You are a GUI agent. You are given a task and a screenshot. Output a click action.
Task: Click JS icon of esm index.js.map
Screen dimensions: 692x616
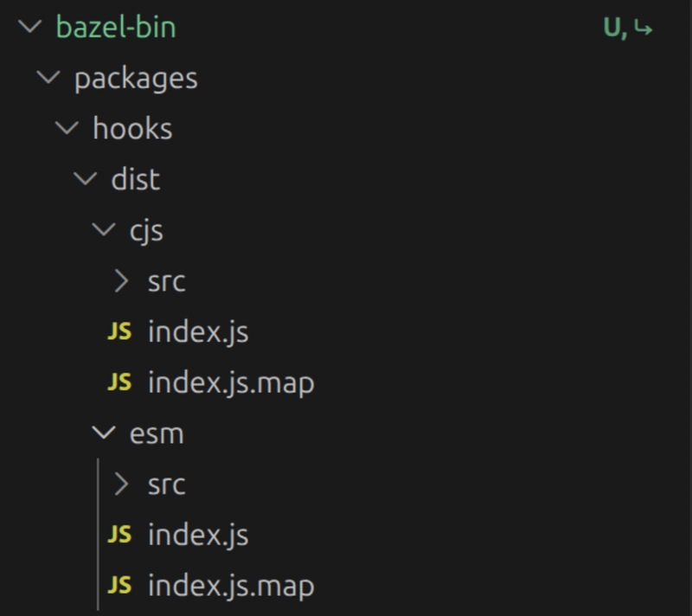coord(119,586)
